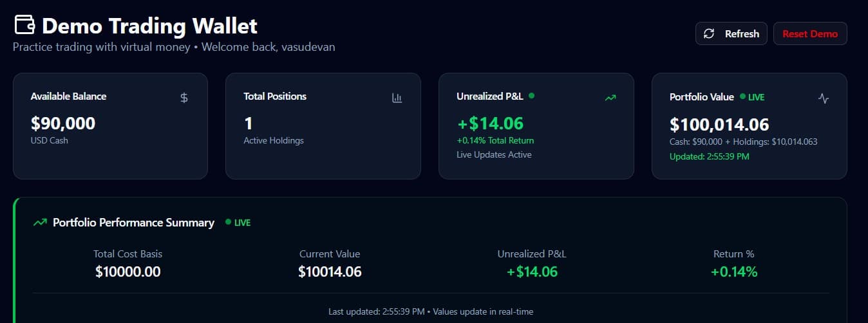
Task: Click the bar chart icon in Total Positions
Action: [x=397, y=98]
